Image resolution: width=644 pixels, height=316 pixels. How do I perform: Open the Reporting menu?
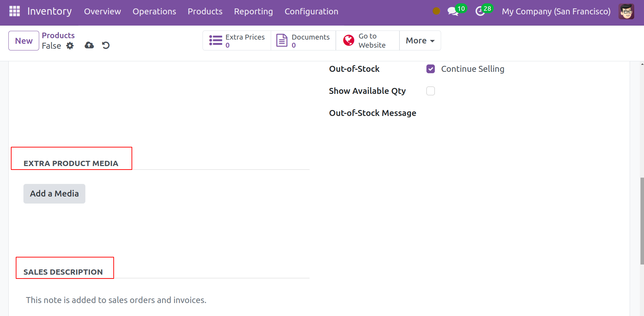click(x=253, y=11)
